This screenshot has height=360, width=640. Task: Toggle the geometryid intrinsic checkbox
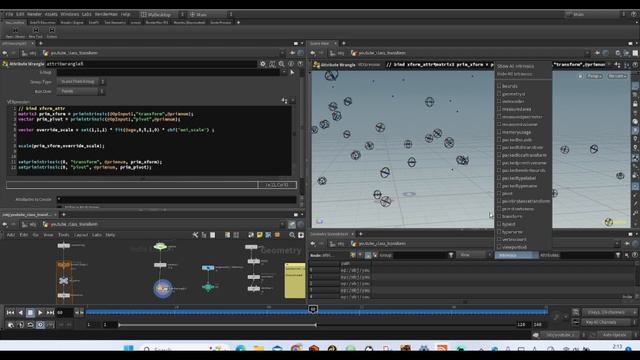(x=499, y=94)
